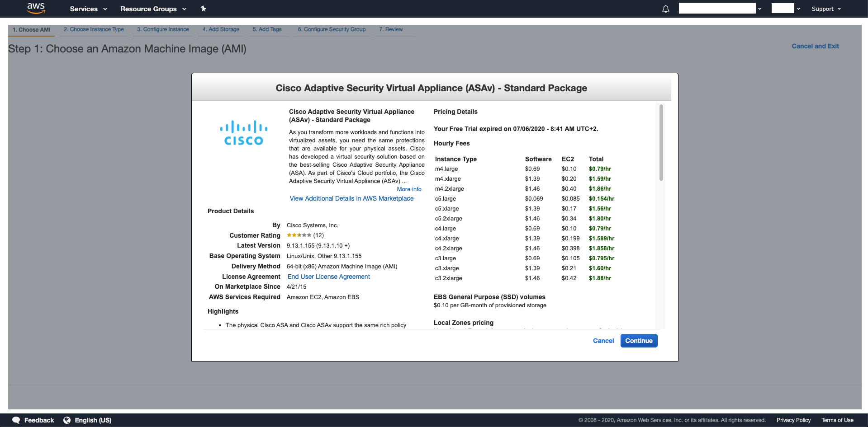Open the End User License Agreement link

pos(329,277)
